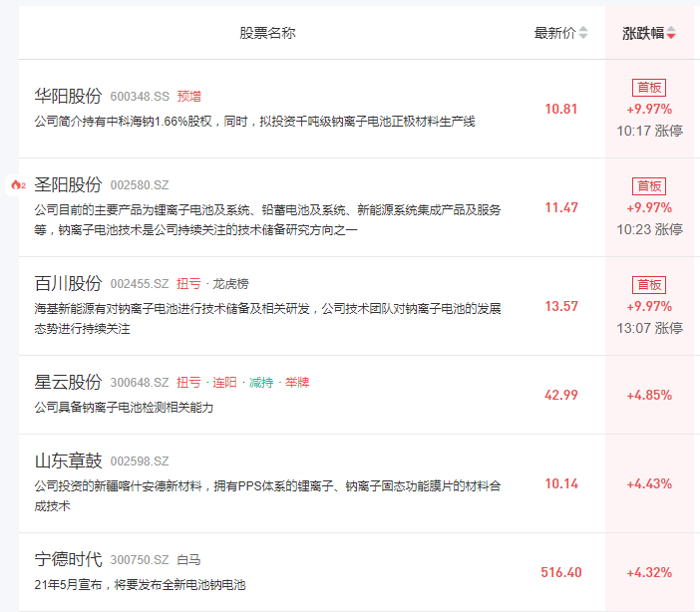Click the 白马 tag on 宁德时代

(188, 560)
